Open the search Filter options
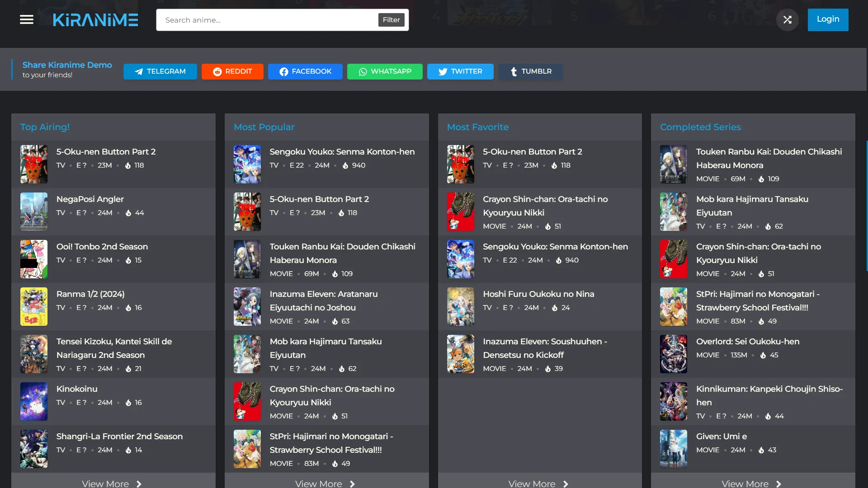 (x=391, y=20)
